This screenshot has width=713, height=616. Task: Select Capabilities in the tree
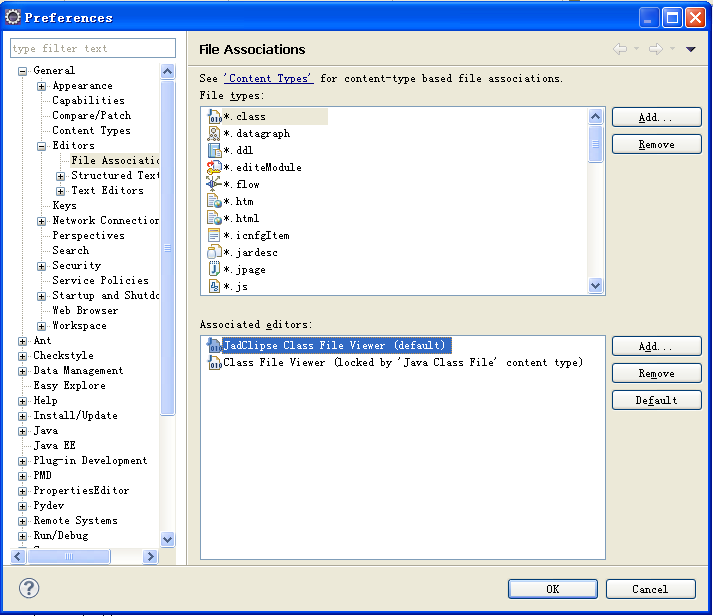click(88, 100)
